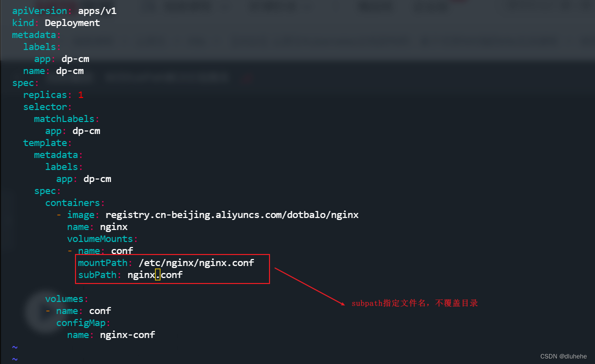Select the /etc/nginx/nginx.conf path value
This screenshot has height=364, width=595.
pos(196,262)
